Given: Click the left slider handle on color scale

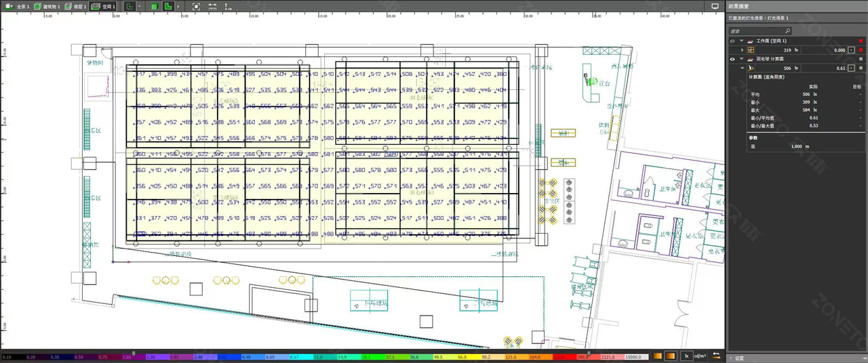Looking at the screenshot, I should pyautogui.click(x=133, y=353).
